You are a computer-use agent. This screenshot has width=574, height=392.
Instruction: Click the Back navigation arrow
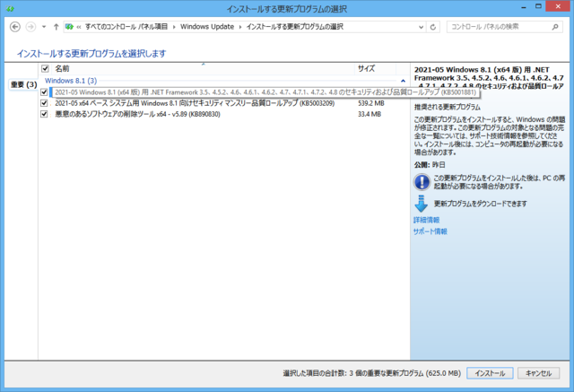click(15, 27)
